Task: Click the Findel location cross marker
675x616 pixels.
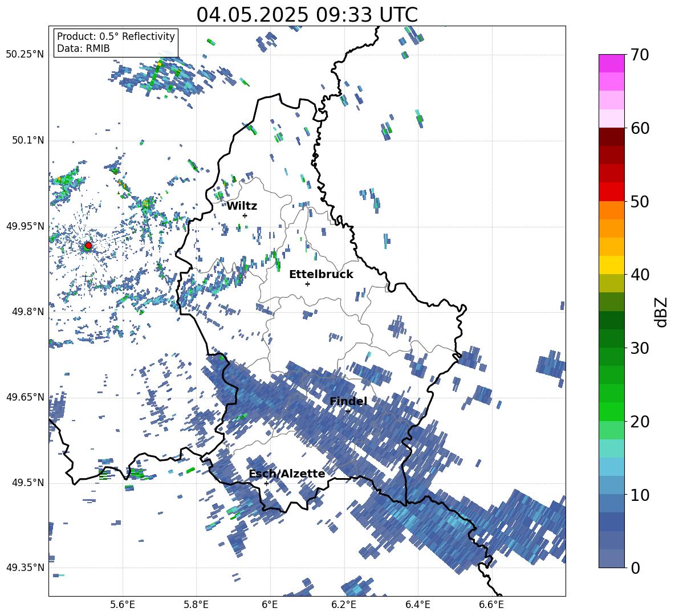Action: (x=348, y=411)
